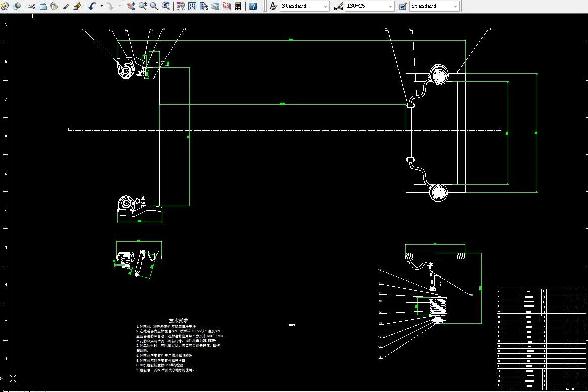Click the Table Style manager icon

coord(403,6)
